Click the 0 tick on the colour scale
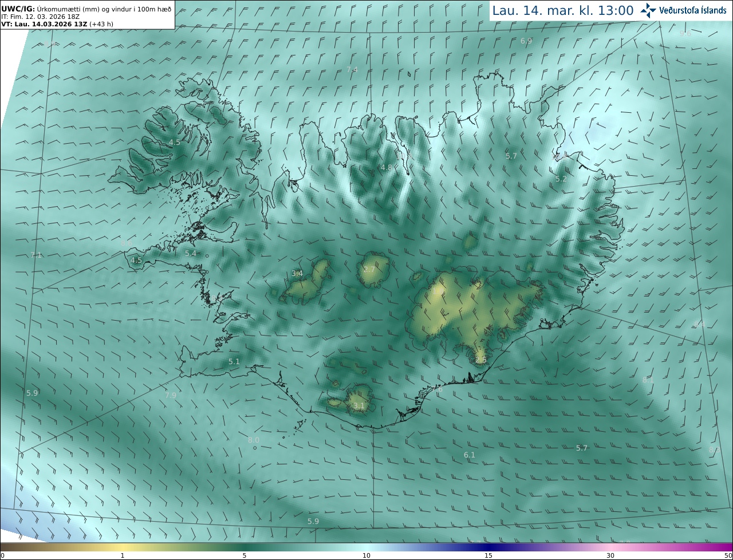Screen dimensions: 733x560 pyautogui.click(x=2, y=555)
